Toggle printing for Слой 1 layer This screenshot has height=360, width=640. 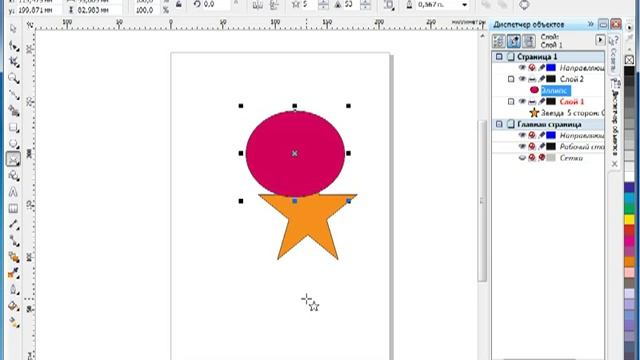click(532, 101)
